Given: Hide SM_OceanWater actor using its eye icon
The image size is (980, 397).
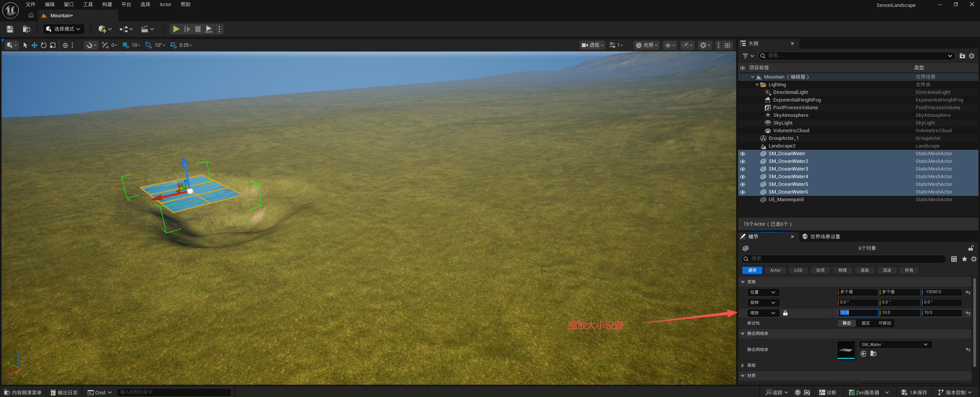Looking at the screenshot, I should click(x=743, y=154).
